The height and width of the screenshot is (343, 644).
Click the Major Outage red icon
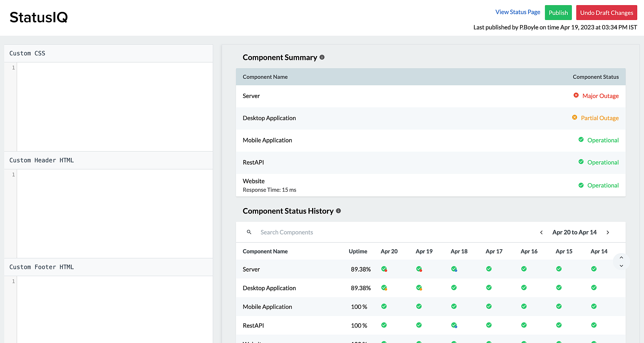click(576, 95)
